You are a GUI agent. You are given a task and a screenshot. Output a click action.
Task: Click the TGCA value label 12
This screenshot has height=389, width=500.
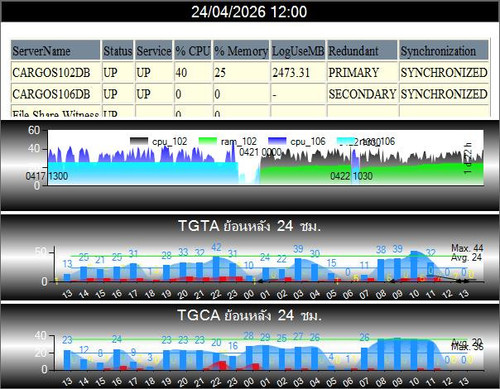84,350
